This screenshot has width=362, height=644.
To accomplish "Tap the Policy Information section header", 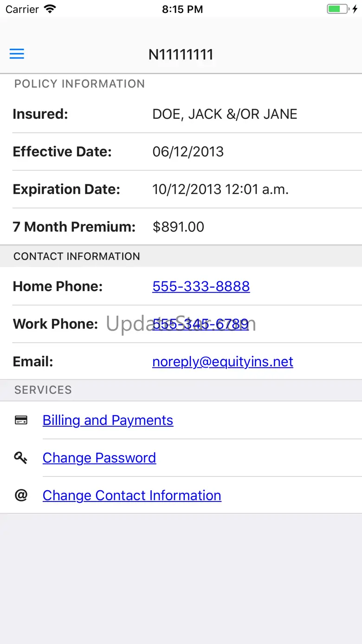I will [79, 84].
